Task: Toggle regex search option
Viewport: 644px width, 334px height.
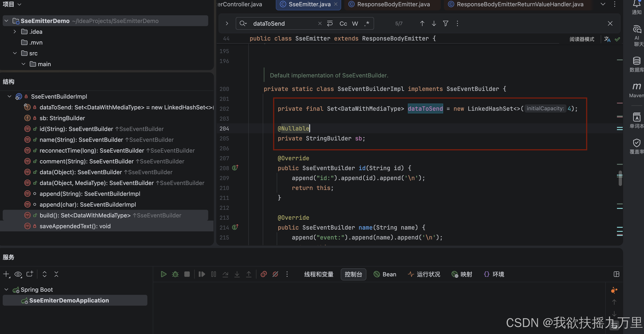Action: [x=366, y=23]
